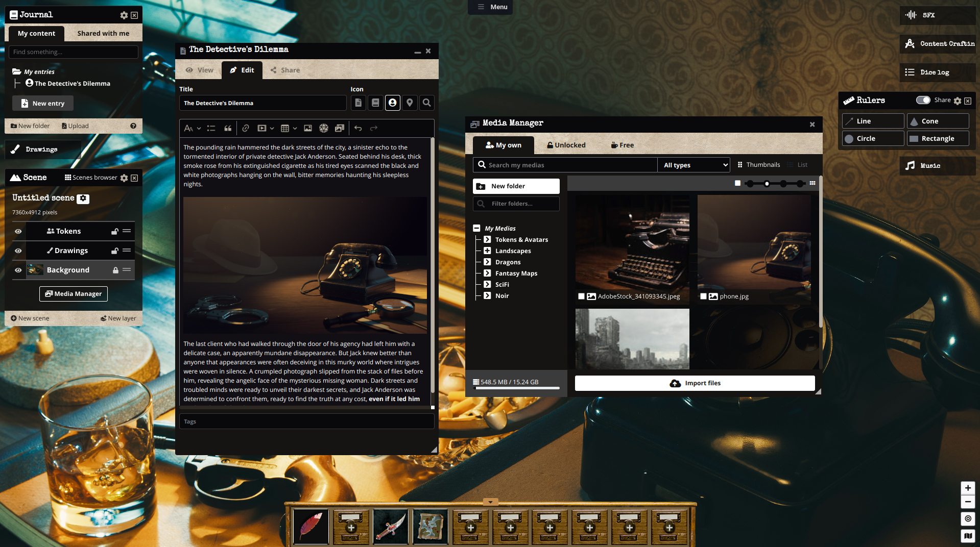
Task: Click the New entry button in Journal
Action: tap(43, 104)
